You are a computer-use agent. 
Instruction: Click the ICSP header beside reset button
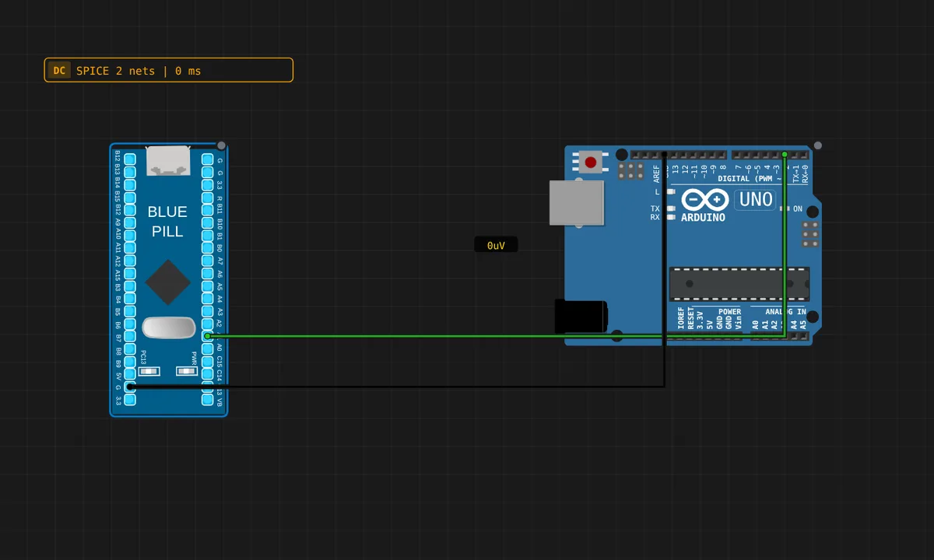coord(630,171)
